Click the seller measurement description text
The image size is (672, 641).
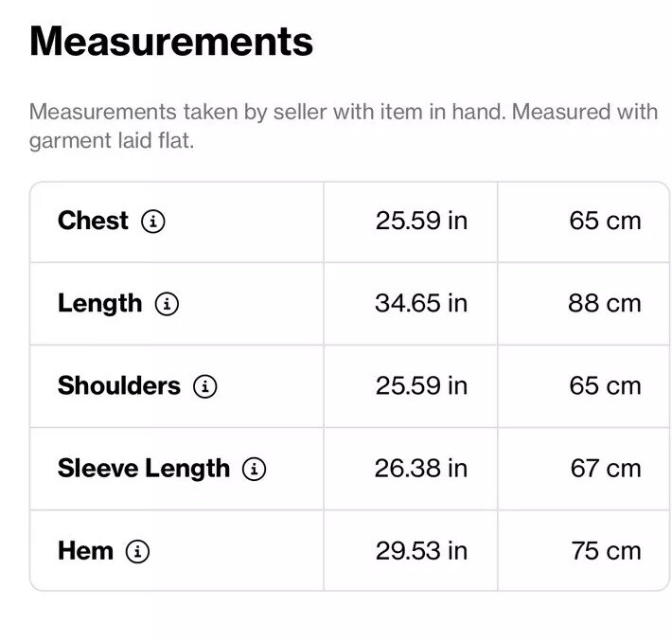coord(343,127)
